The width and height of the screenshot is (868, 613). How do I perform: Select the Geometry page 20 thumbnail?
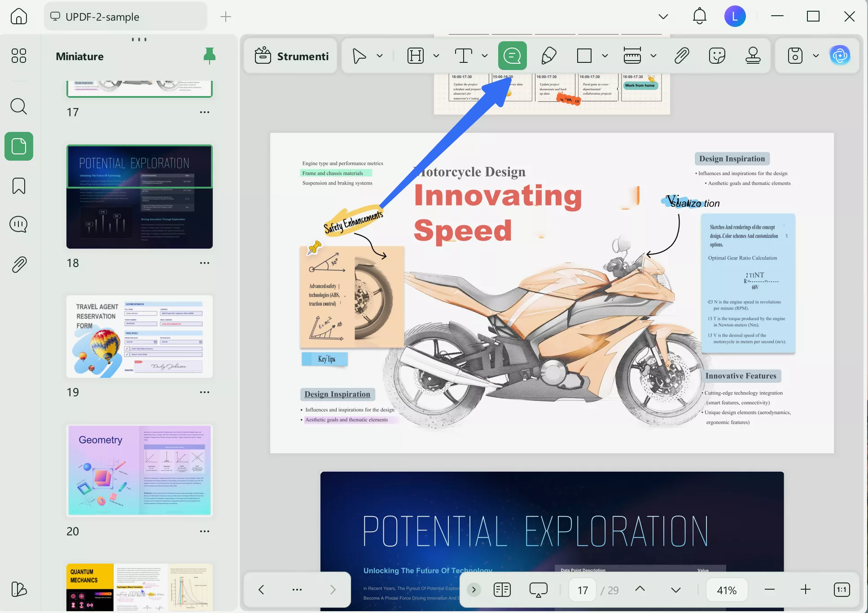pos(139,470)
